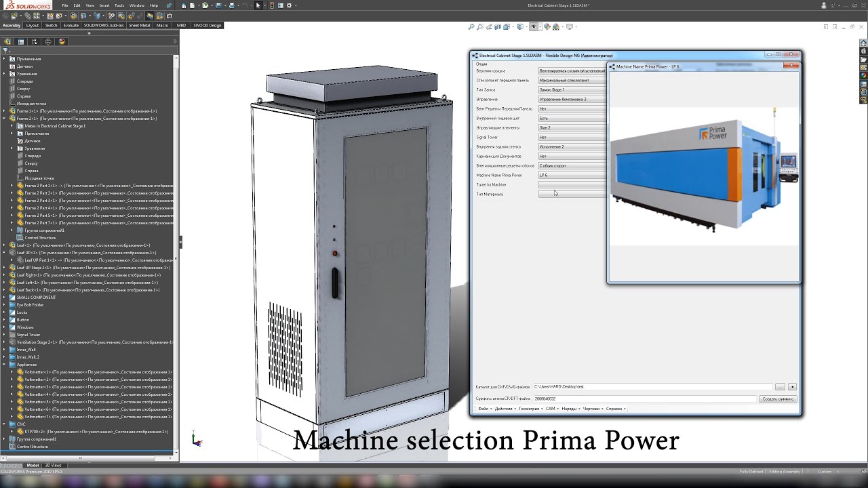Viewport: 868px width, 488px height.
Task: Activate the Select cursor tool
Action: click(x=258, y=5)
